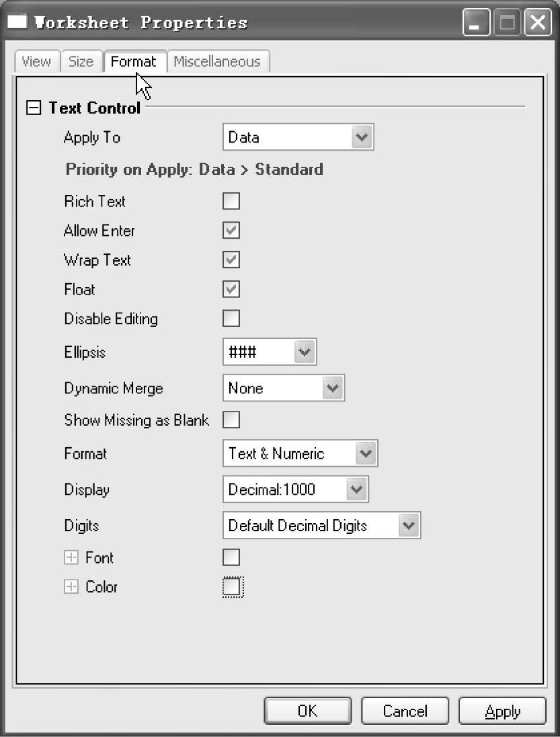Minimize the Worksheet Properties window
This screenshot has height=737, width=560.
[x=477, y=22]
